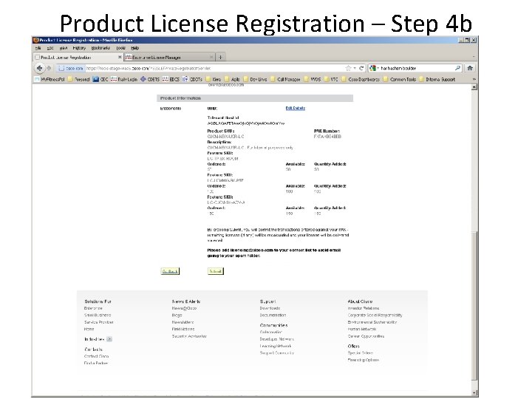Click the Edit Details link
The height and width of the screenshot is (399, 532).
point(295,108)
